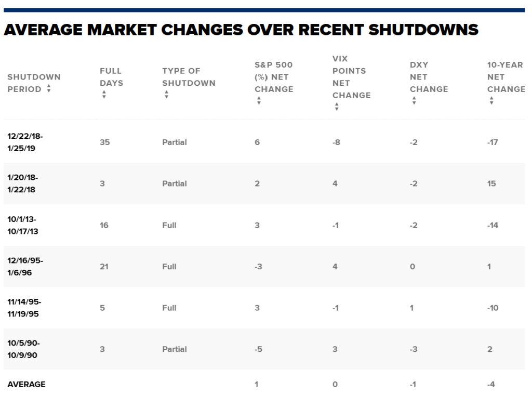Click the Full Days column header text

111,77
